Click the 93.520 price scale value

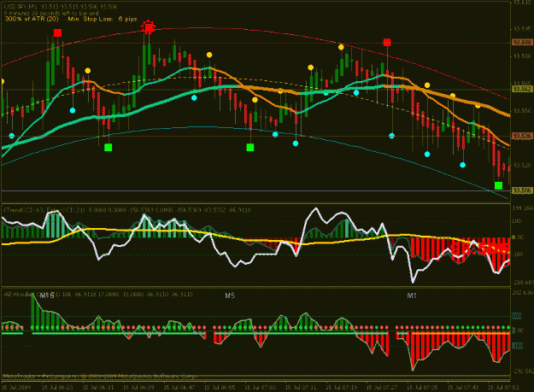click(522, 165)
